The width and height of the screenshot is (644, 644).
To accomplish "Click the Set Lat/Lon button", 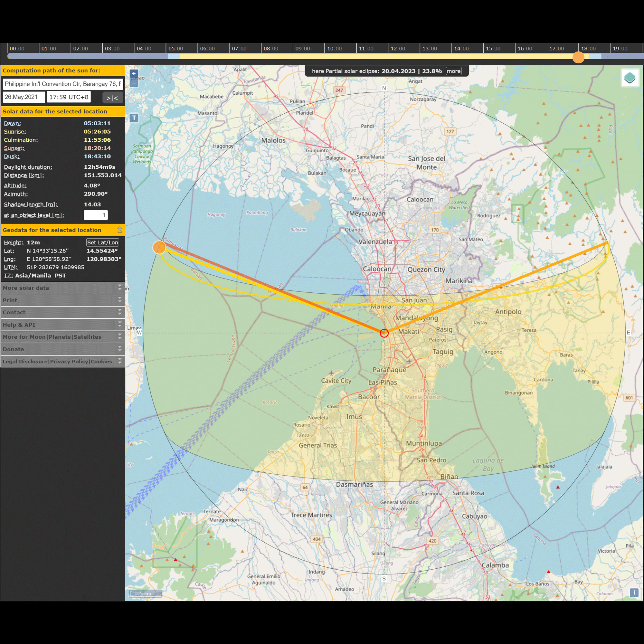I will (x=102, y=242).
